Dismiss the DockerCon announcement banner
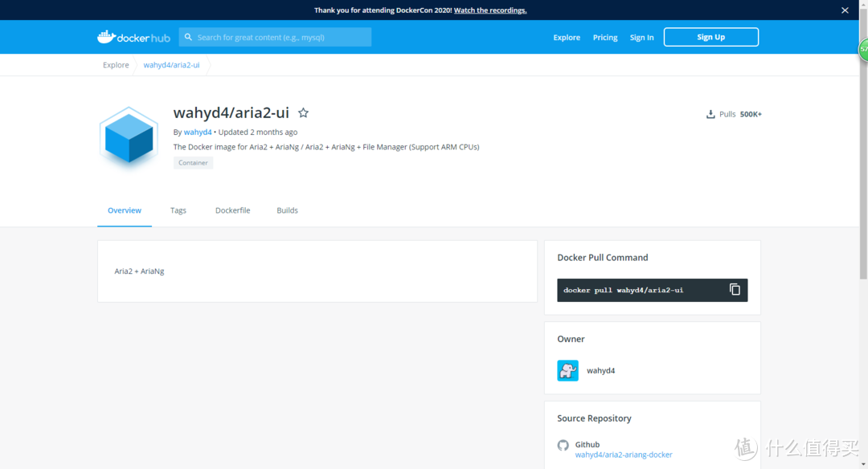The image size is (868, 469). 845,10
